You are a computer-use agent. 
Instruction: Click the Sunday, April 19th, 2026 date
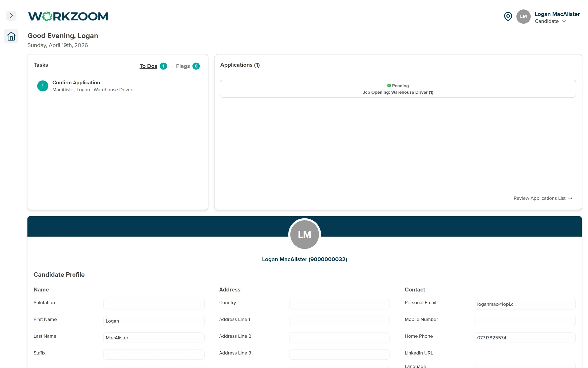(58, 45)
